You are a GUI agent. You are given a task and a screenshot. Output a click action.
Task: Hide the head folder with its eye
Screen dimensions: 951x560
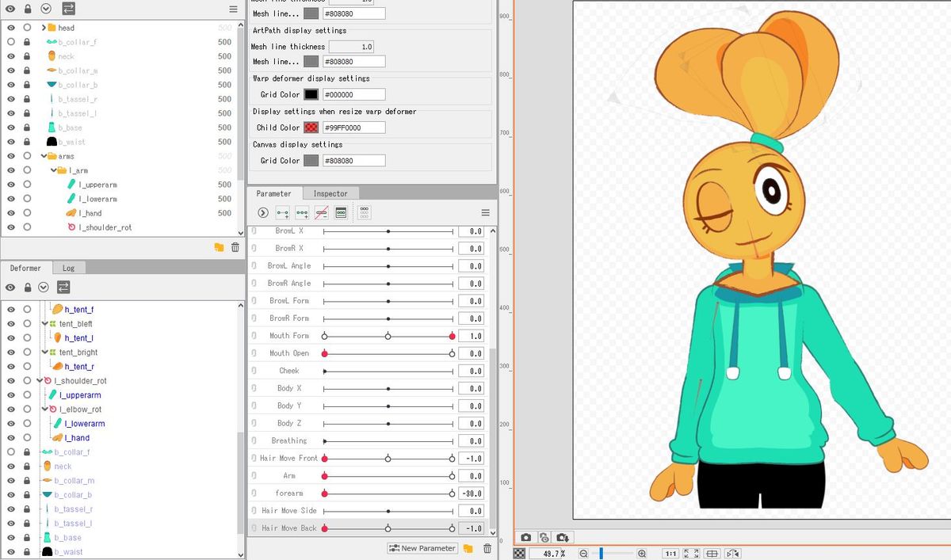[x=11, y=28]
